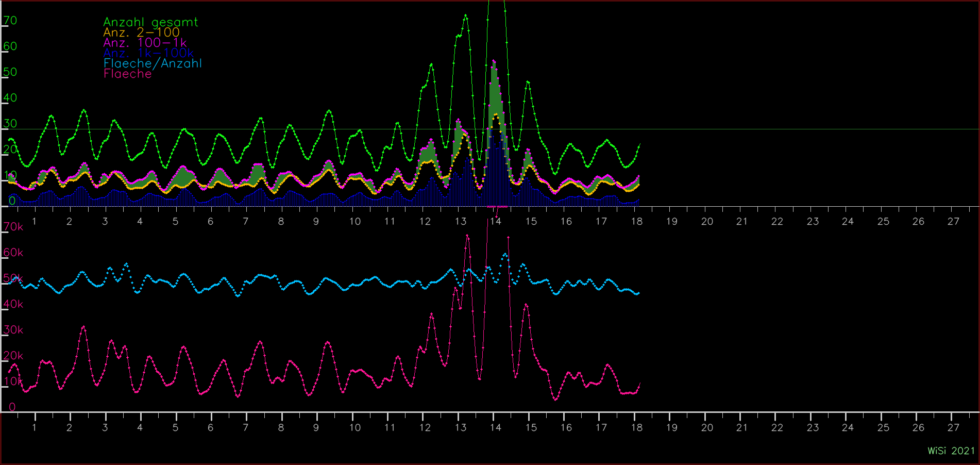Click the pink "40k" y-axis label
This screenshot has width=980, height=465.
coord(13,304)
